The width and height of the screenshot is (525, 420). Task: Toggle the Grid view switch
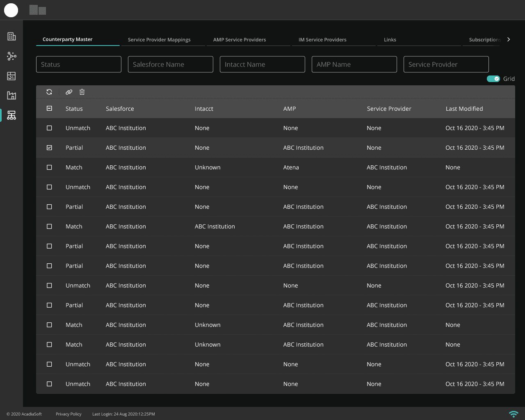pos(493,79)
